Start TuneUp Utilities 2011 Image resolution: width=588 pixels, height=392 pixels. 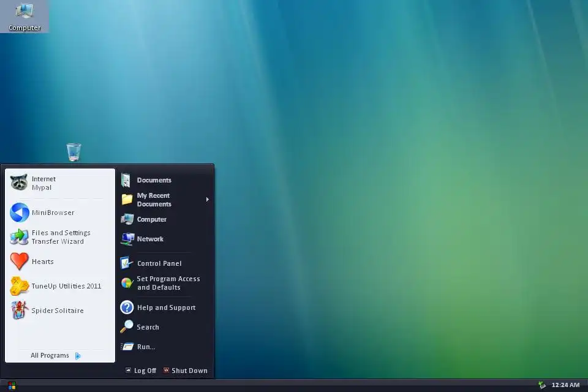pos(60,286)
